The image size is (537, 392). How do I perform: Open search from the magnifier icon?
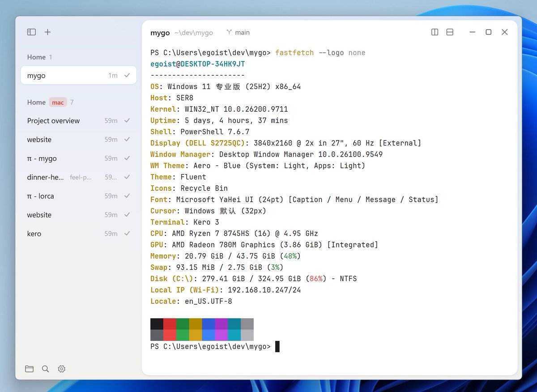tap(46, 369)
